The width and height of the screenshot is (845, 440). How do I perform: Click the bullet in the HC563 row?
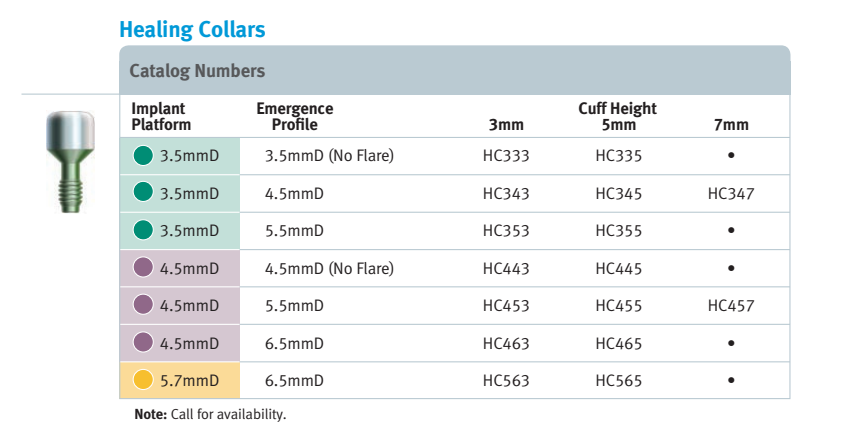[731, 380]
